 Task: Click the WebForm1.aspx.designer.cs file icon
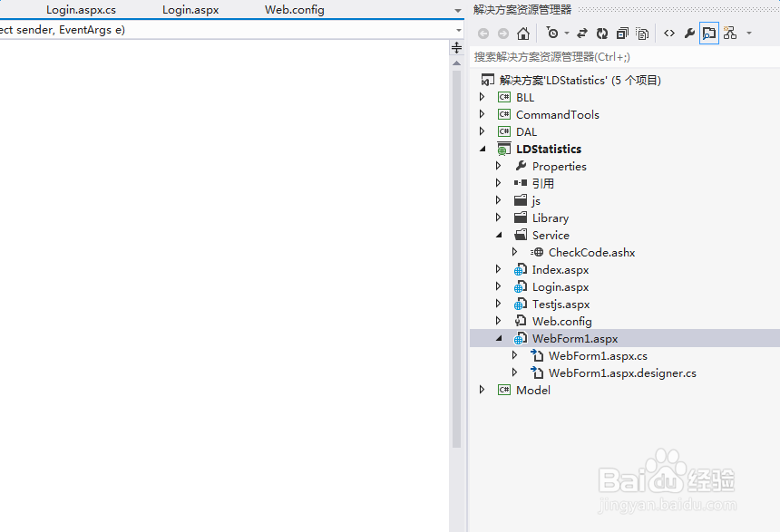[537, 372]
